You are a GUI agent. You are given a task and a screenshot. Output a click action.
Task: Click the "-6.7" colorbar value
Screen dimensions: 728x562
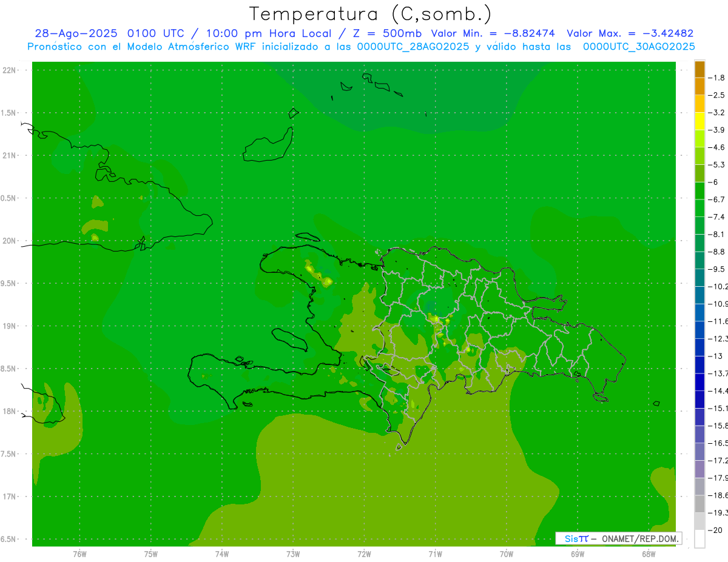coord(718,199)
